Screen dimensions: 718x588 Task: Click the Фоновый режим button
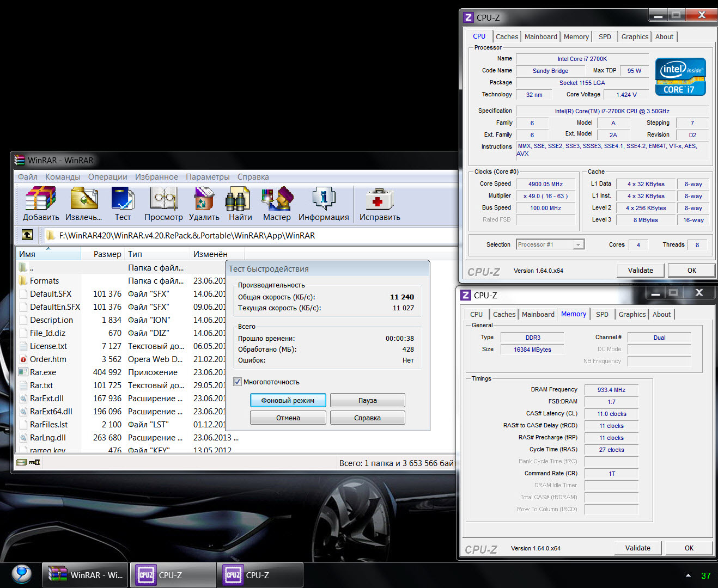point(288,400)
